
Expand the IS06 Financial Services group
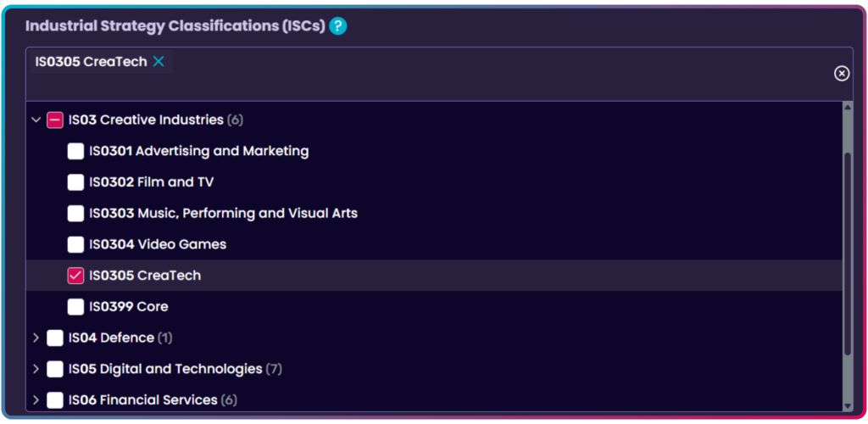(36, 400)
